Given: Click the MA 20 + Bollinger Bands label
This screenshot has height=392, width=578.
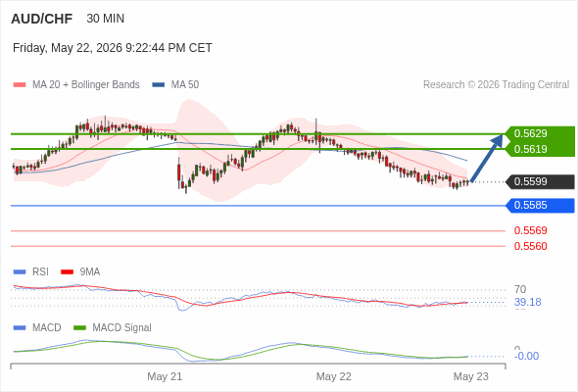Looking at the screenshot, I should 86,85.
